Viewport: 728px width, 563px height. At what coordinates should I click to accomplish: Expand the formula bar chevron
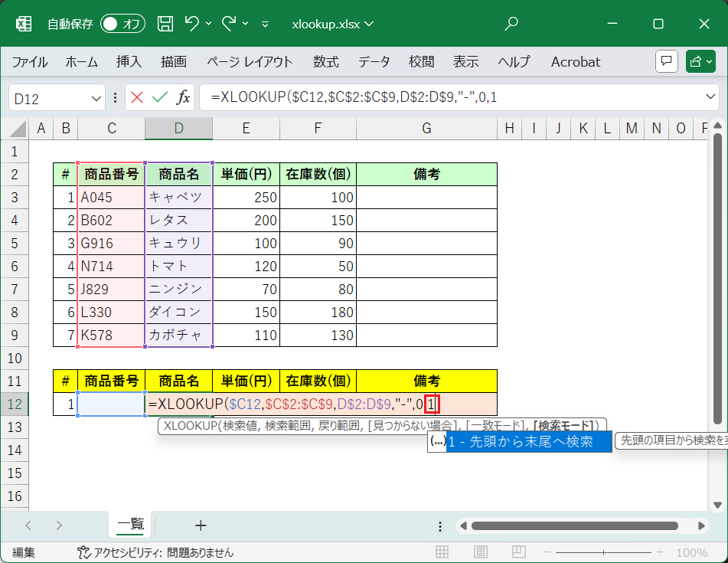click(x=710, y=97)
